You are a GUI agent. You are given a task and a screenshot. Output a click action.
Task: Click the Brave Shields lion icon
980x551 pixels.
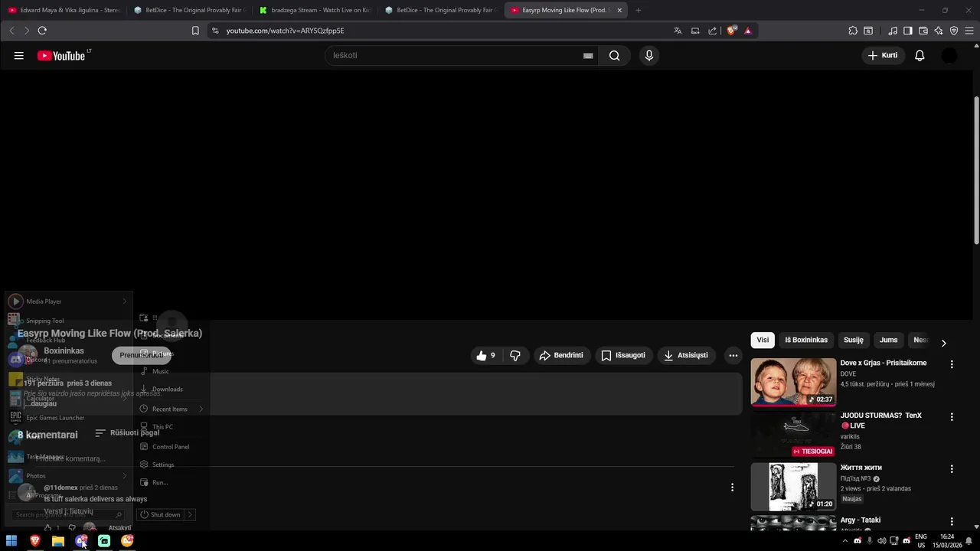[731, 31]
